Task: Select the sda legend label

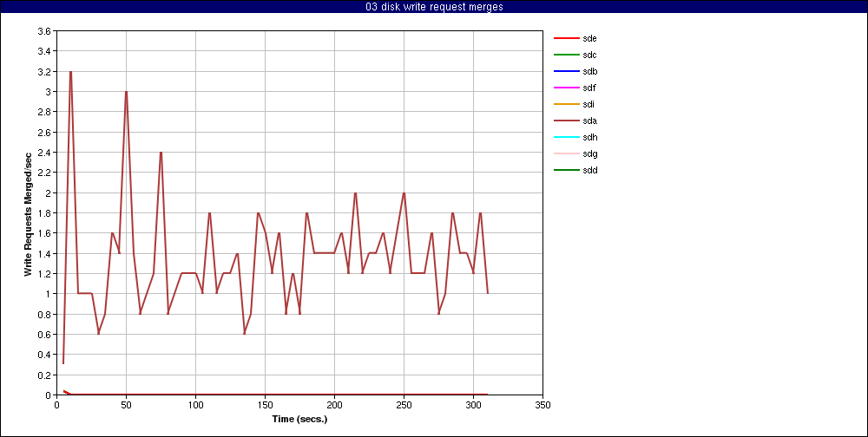Action: (589, 121)
